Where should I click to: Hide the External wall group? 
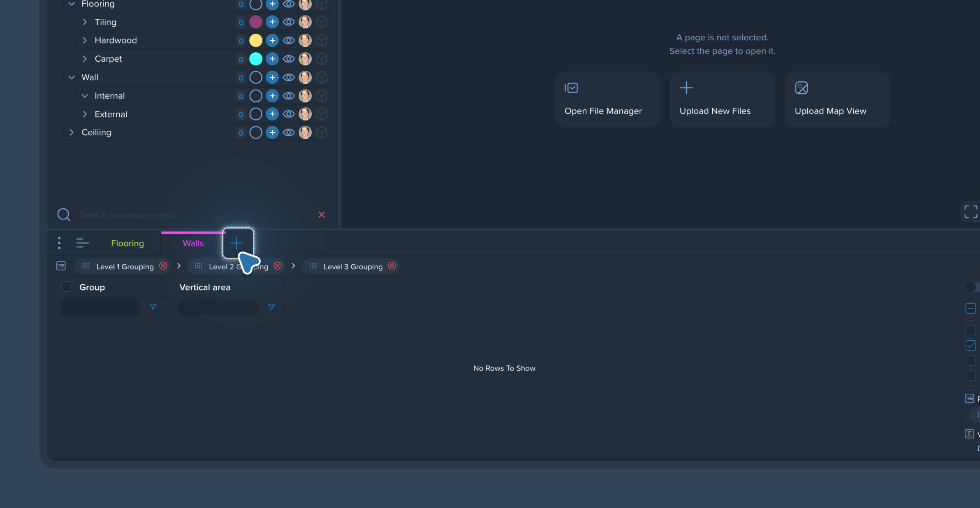click(289, 114)
